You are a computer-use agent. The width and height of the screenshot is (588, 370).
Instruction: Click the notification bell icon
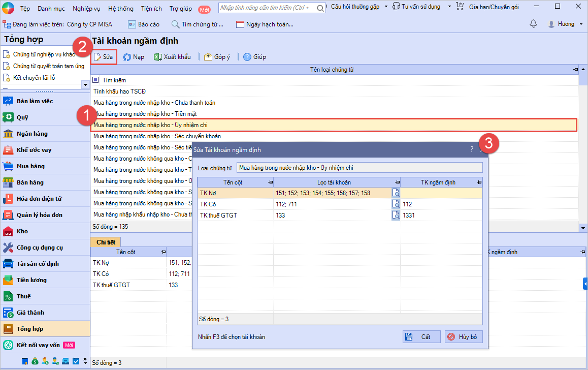[x=533, y=24]
